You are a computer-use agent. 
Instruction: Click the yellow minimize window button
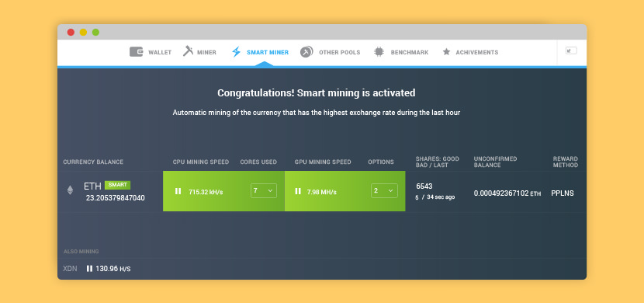click(x=83, y=32)
